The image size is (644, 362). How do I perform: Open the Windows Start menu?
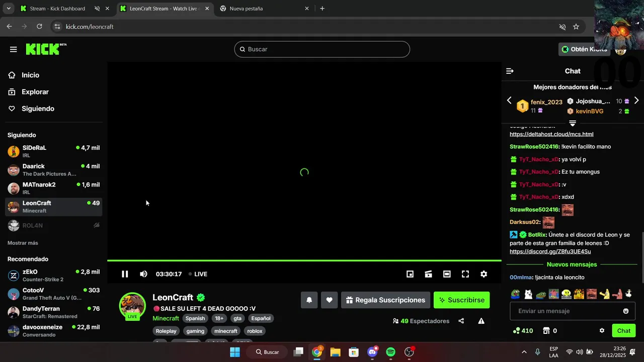(235, 352)
